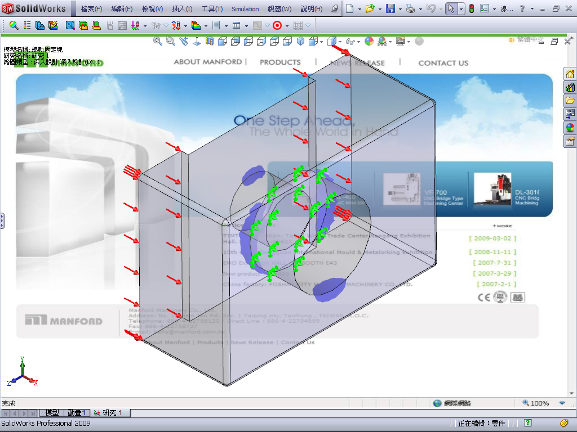Click the Zoom to Fit magnifier icon
The image size is (577, 432).
tap(157, 41)
